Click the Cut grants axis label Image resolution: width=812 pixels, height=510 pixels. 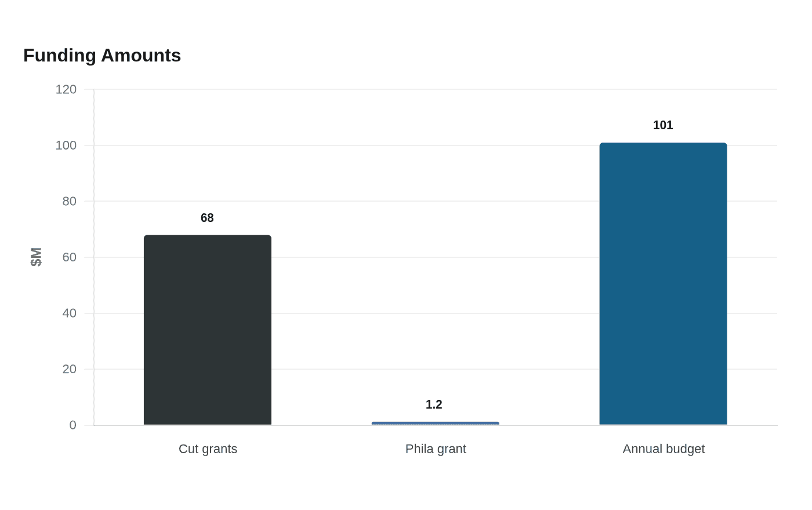pyautogui.click(x=208, y=449)
